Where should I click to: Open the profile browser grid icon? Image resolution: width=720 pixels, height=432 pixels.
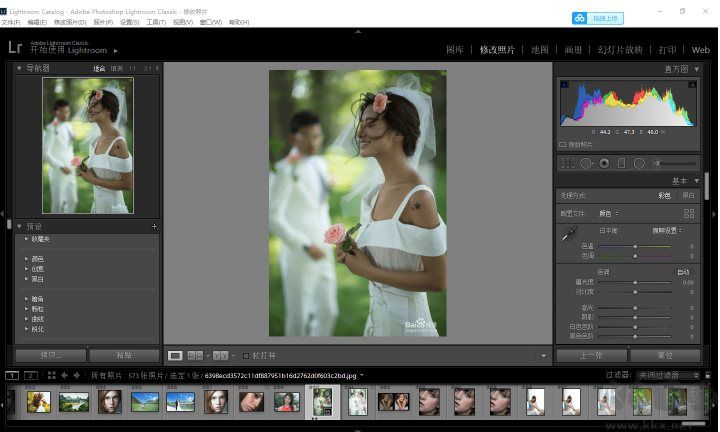click(x=689, y=213)
